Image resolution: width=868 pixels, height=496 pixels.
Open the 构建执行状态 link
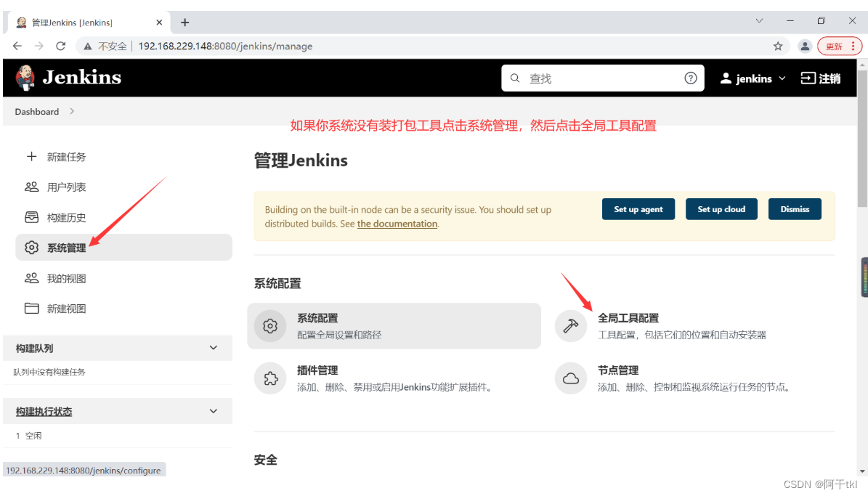[x=44, y=411]
